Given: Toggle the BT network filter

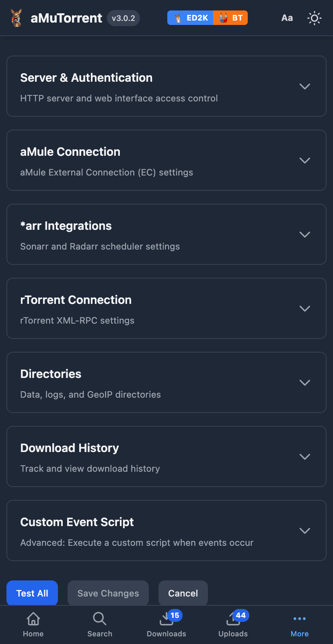Looking at the screenshot, I should pyautogui.click(x=230, y=18).
